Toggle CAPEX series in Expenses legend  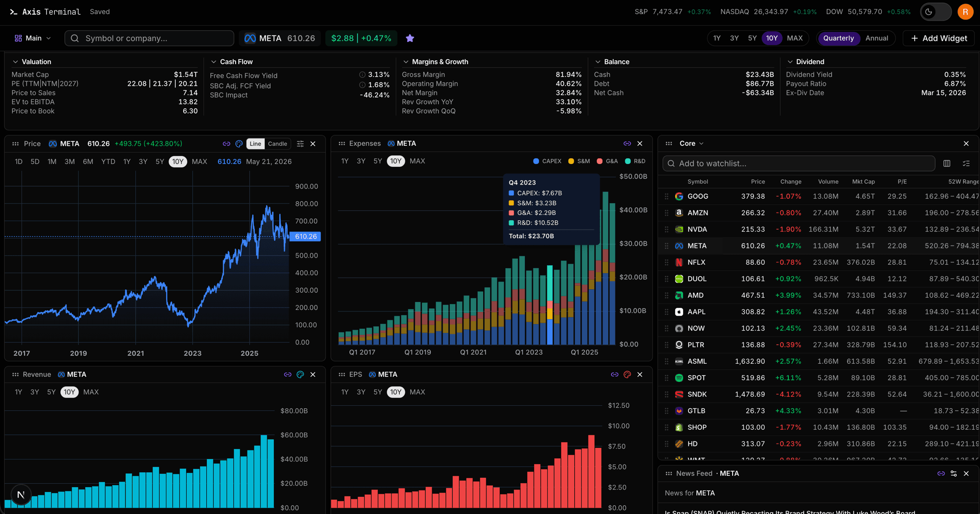547,161
